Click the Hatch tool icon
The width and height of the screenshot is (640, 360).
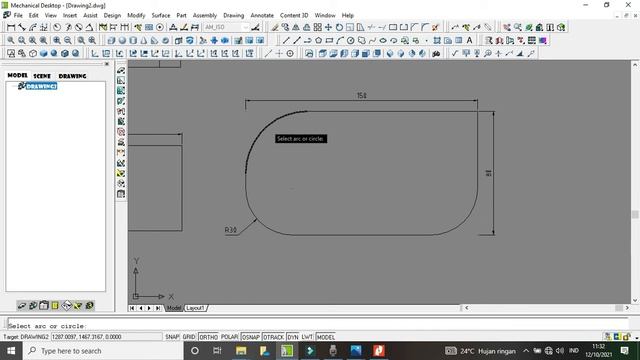pyautogui.click(x=437, y=40)
